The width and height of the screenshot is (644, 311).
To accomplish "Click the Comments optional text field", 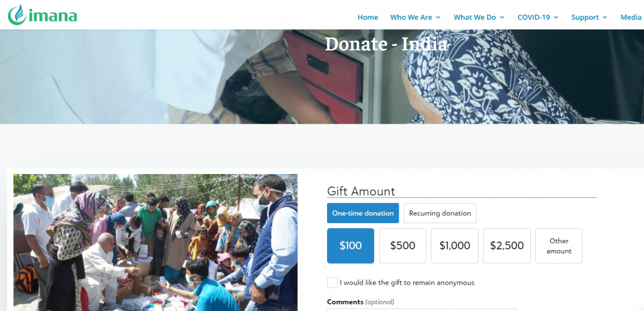I will 421,310.
